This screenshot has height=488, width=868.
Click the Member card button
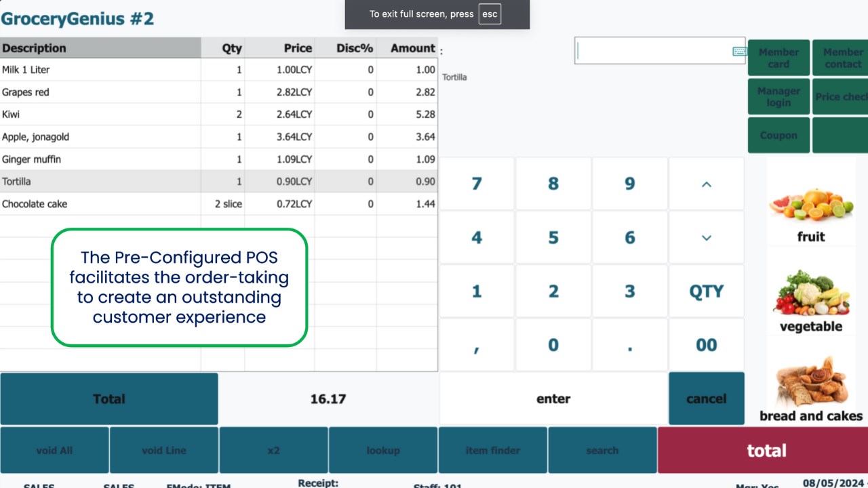(x=778, y=58)
